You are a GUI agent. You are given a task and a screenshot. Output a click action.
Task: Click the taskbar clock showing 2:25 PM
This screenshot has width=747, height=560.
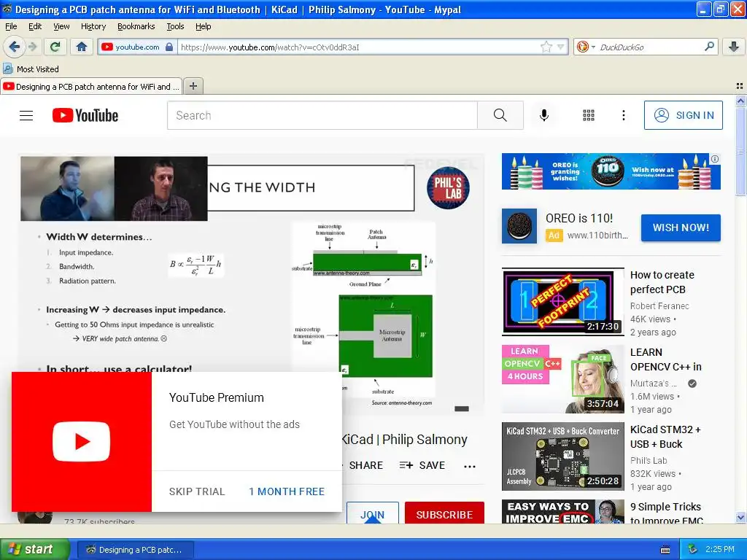(720, 549)
